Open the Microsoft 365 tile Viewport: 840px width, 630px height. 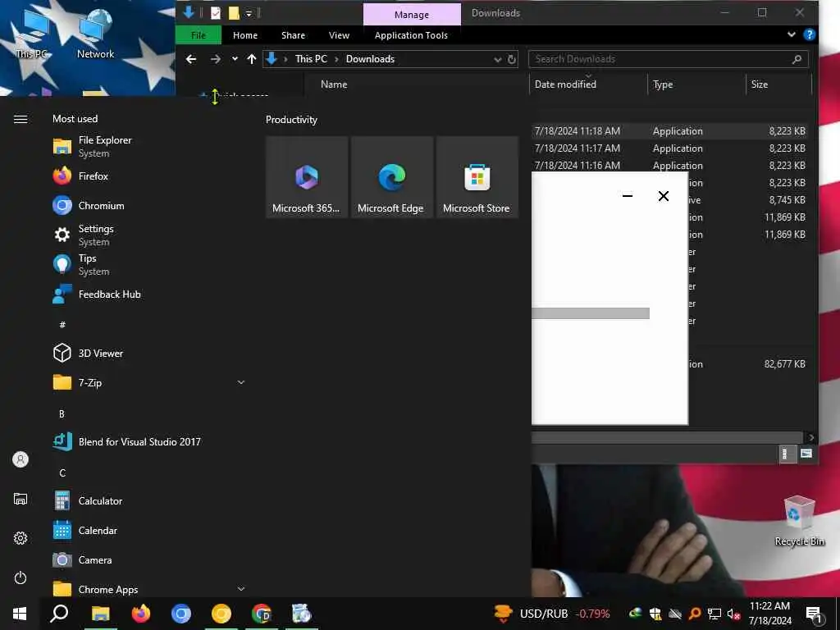(x=307, y=177)
